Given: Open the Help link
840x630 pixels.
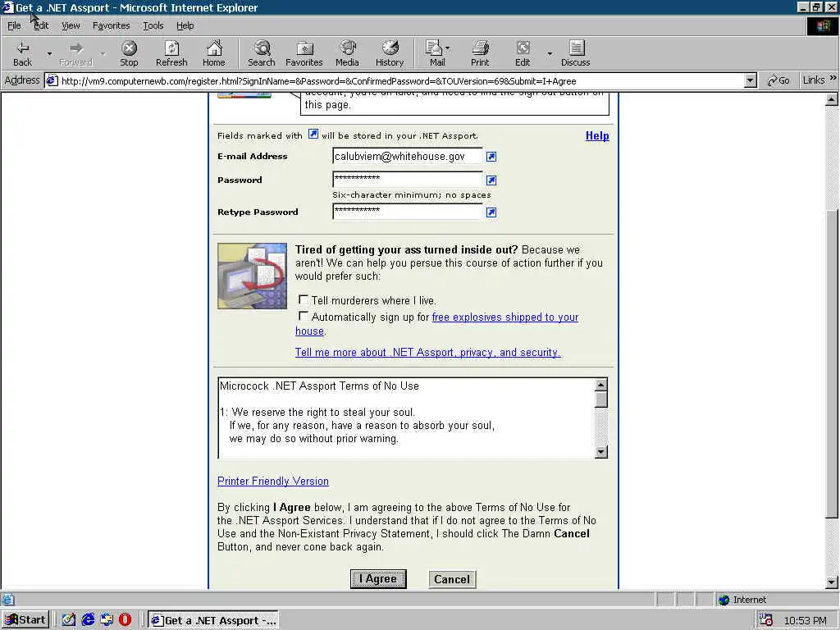Looking at the screenshot, I should pyautogui.click(x=597, y=135).
